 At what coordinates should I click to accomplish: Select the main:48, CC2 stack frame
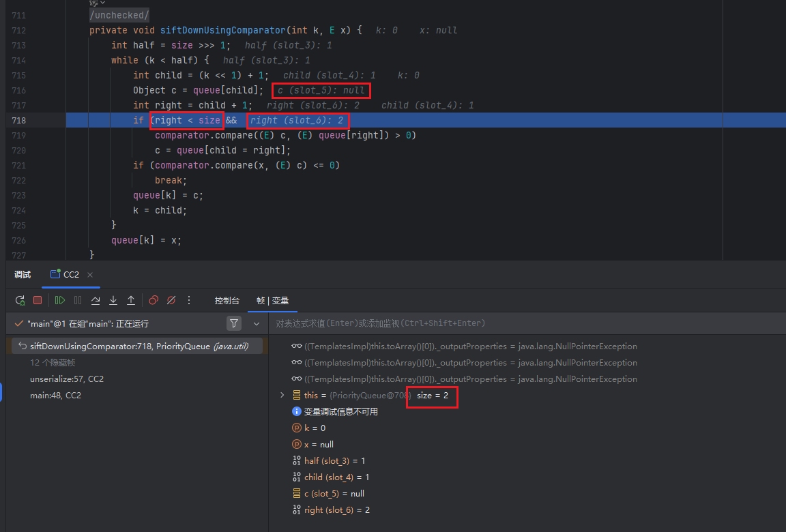tap(55, 395)
